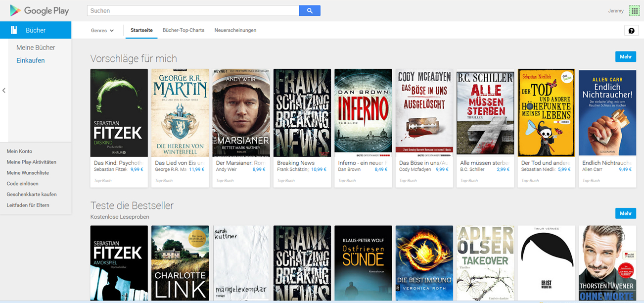The width and height of the screenshot is (644, 303).
Task: Click the Vorschläge für mich heading
Action: pyautogui.click(x=134, y=58)
